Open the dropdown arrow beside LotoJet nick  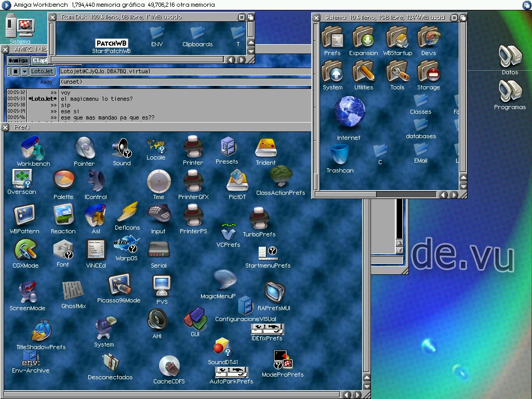pos(24,71)
